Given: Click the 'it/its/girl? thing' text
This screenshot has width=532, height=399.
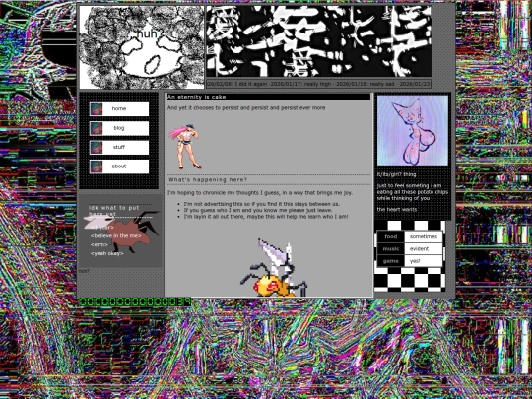Looking at the screenshot, I should 397,174.
